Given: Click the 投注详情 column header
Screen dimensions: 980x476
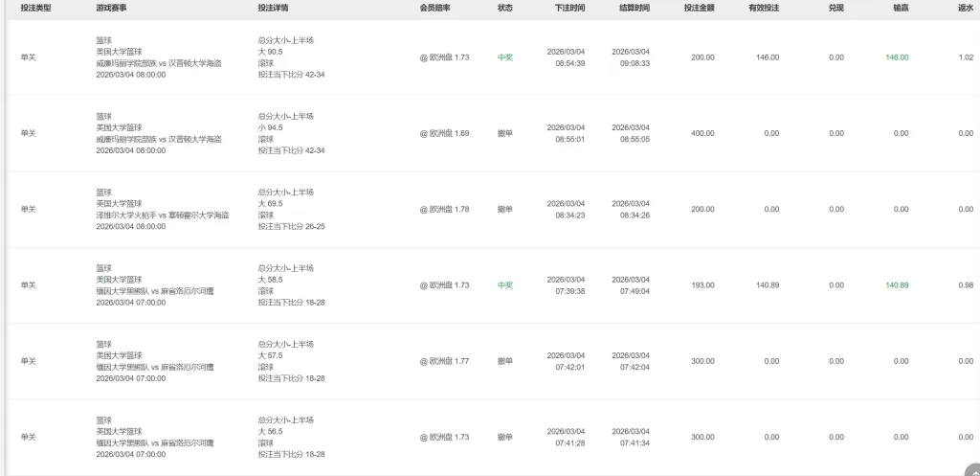Looking at the screenshot, I should click(273, 8).
